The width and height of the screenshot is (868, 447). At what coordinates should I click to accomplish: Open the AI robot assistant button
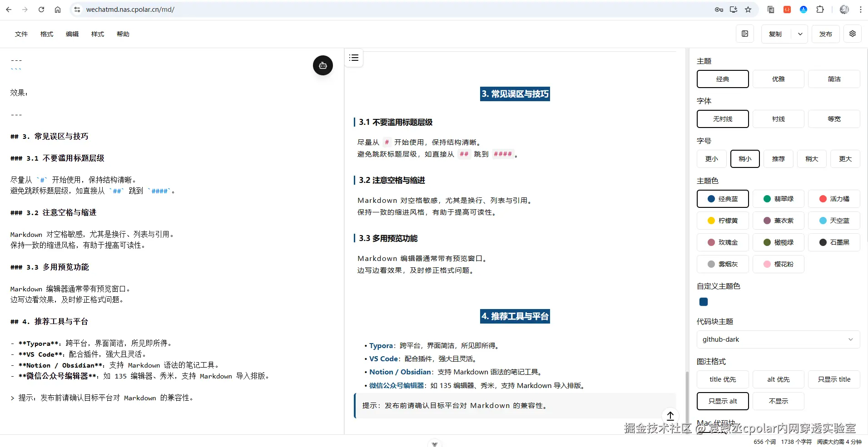(323, 65)
